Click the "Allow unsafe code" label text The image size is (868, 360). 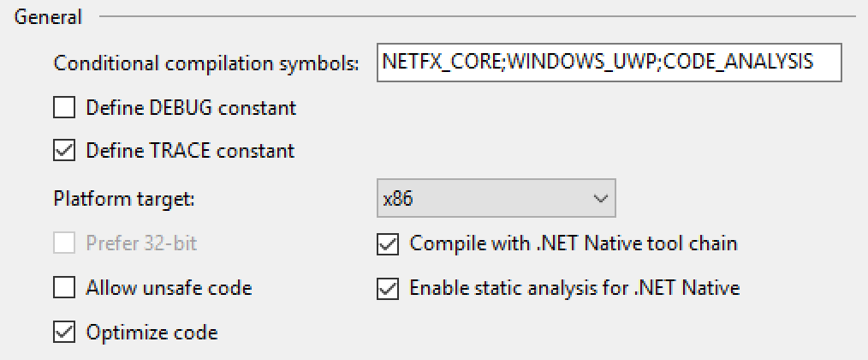tap(169, 288)
